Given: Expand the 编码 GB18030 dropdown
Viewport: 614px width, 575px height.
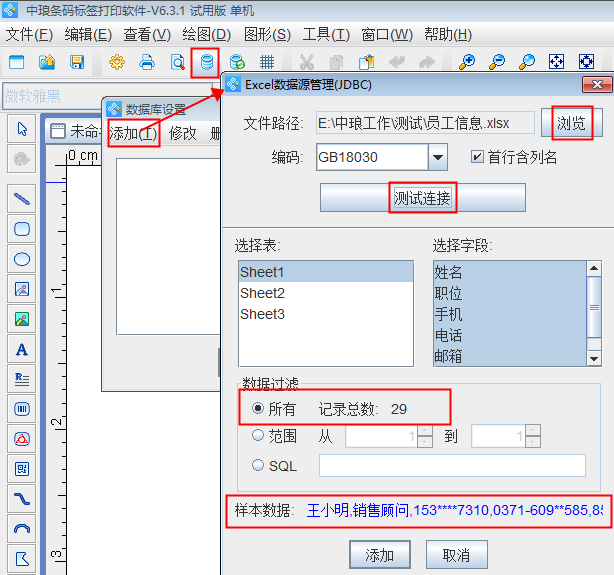Looking at the screenshot, I should [437, 157].
